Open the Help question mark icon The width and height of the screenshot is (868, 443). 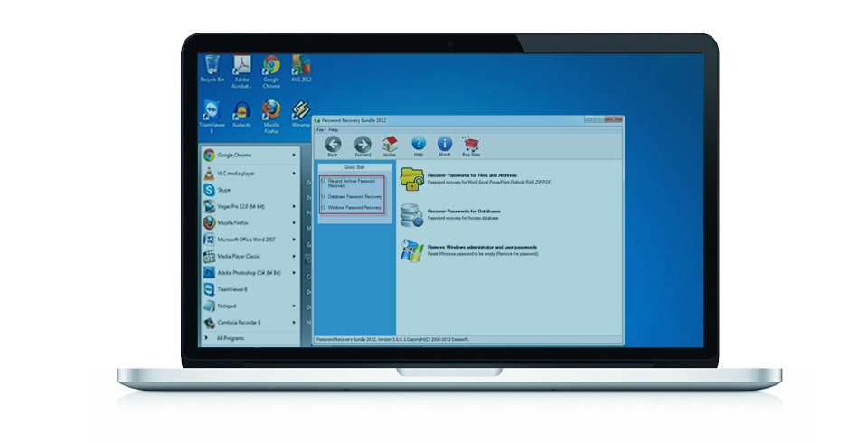(x=418, y=145)
